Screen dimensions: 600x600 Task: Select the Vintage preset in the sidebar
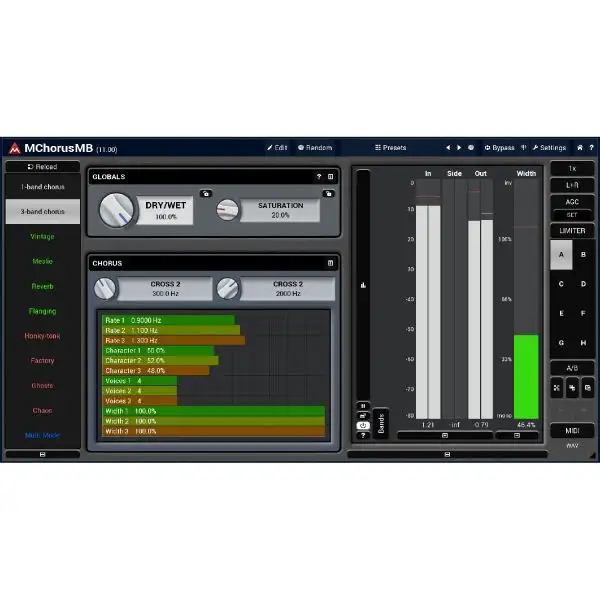(42, 236)
